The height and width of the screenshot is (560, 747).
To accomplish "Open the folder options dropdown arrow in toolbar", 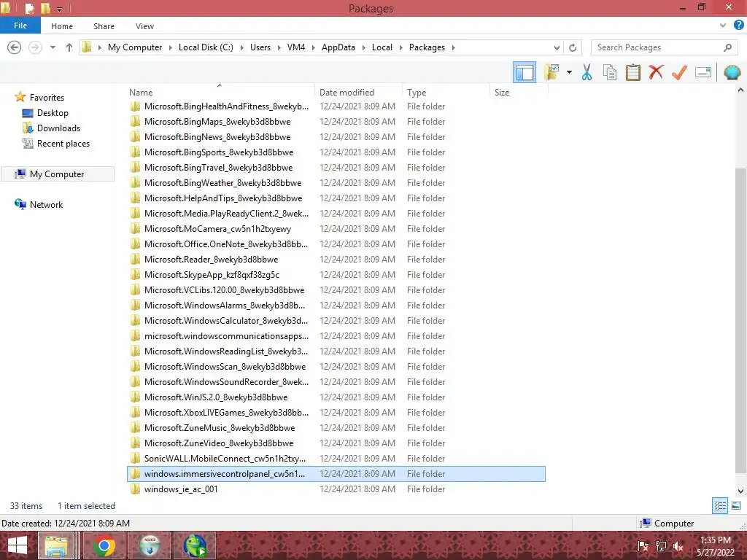I will pos(569,72).
